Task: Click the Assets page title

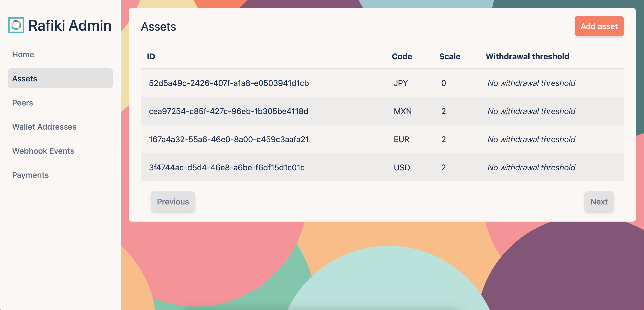Action: pos(159,26)
